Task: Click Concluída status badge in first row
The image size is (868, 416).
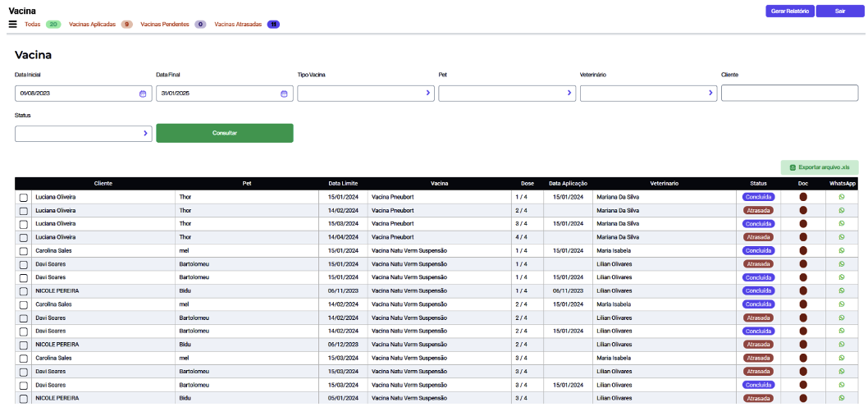Action: coord(758,197)
